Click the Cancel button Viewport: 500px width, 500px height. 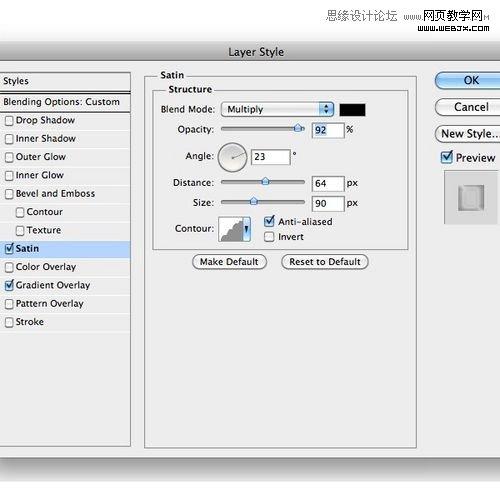point(468,107)
